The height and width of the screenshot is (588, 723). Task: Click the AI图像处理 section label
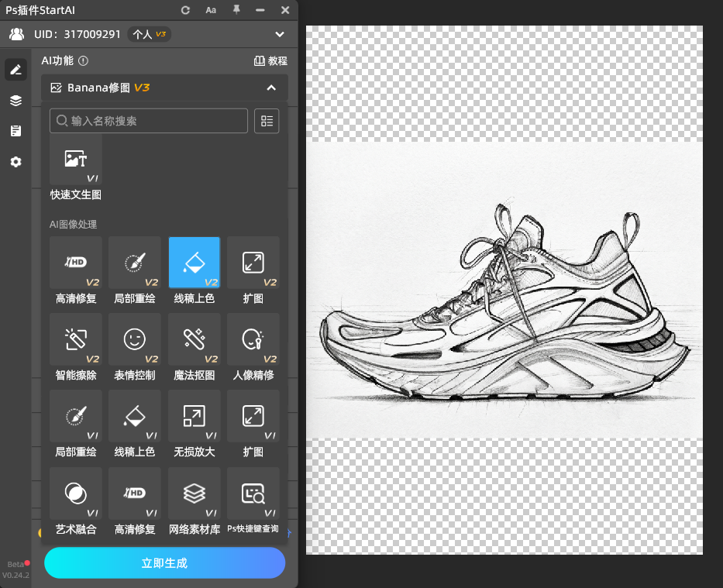tap(74, 225)
